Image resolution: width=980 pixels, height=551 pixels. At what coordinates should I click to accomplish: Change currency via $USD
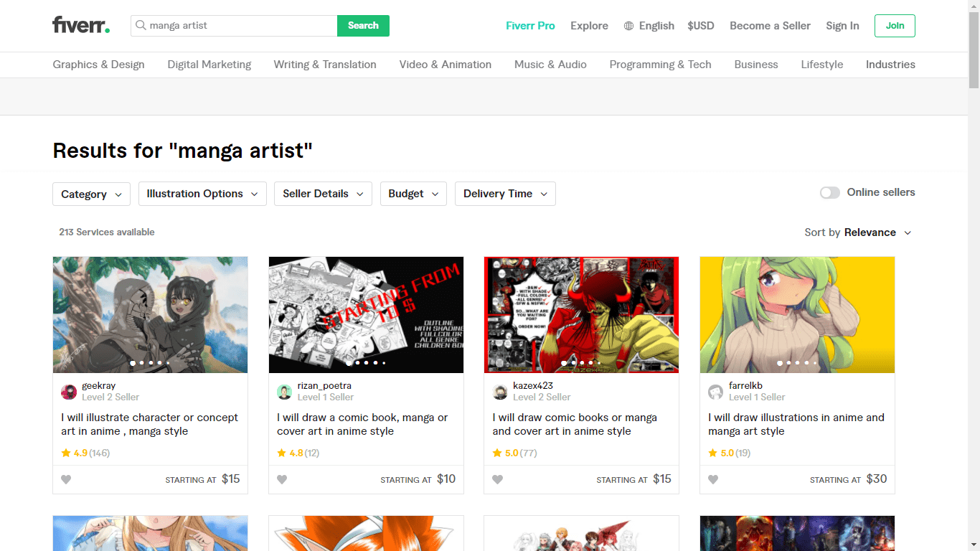pos(701,26)
